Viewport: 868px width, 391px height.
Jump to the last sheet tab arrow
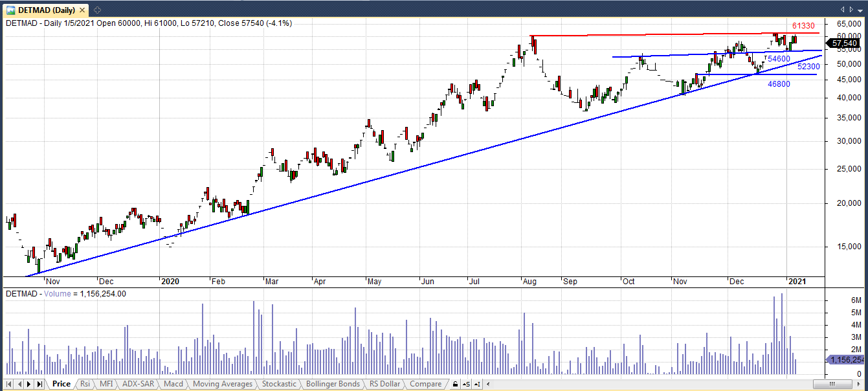39,384
